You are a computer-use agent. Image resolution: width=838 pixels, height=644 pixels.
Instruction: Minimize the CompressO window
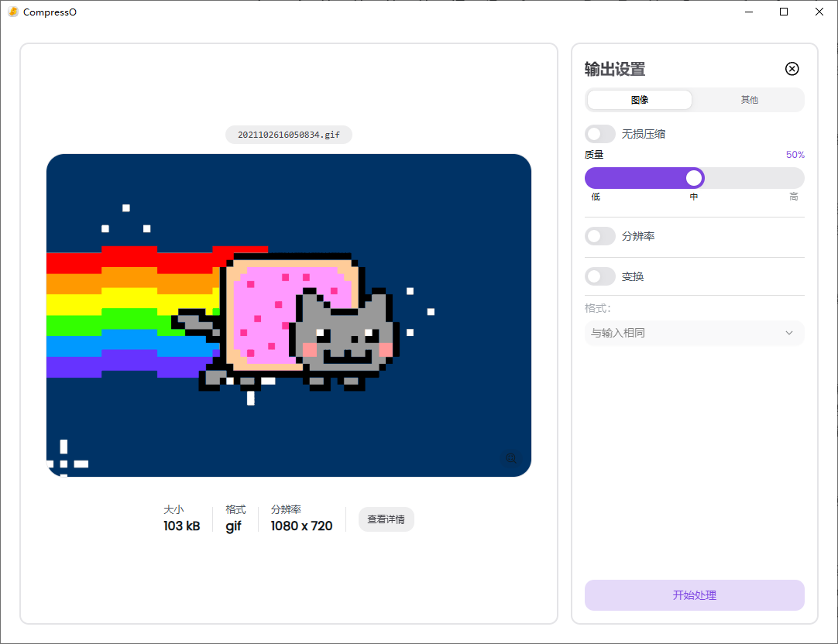click(748, 12)
